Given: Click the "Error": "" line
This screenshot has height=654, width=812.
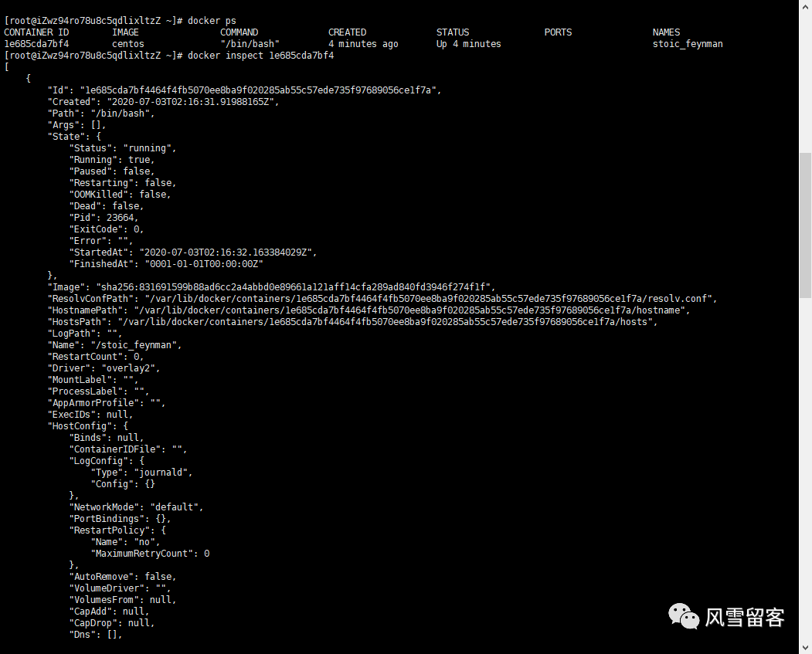Looking at the screenshot, I should tap(101, 241).
